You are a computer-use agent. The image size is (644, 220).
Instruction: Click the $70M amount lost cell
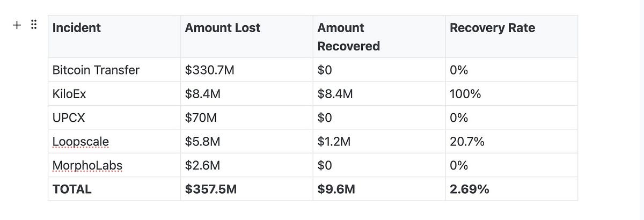[x=247, y=118]
